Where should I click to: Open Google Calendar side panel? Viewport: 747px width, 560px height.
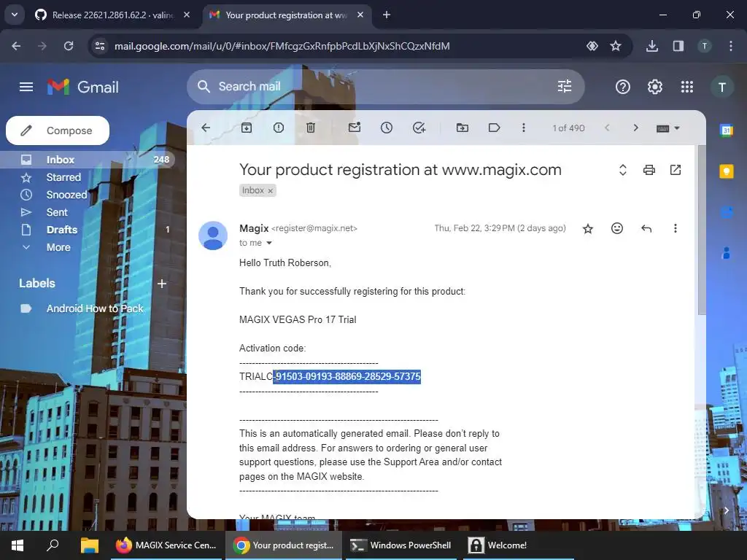tap(726, 131)
